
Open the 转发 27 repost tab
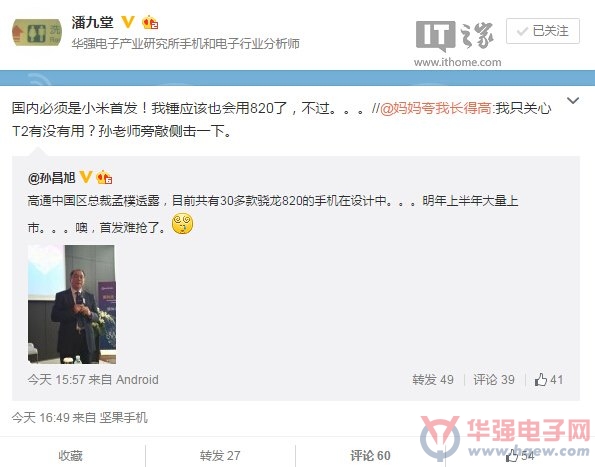tap(220, 455)
